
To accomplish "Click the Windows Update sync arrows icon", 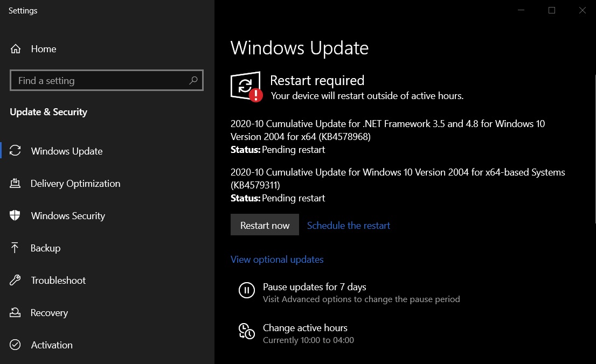I will click(x=15, y=150).
